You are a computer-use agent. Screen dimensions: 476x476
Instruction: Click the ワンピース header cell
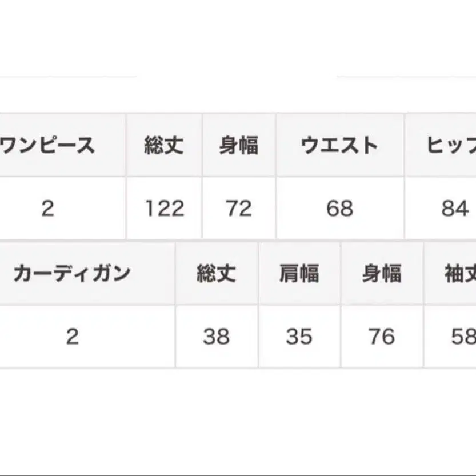click(49, 146)
